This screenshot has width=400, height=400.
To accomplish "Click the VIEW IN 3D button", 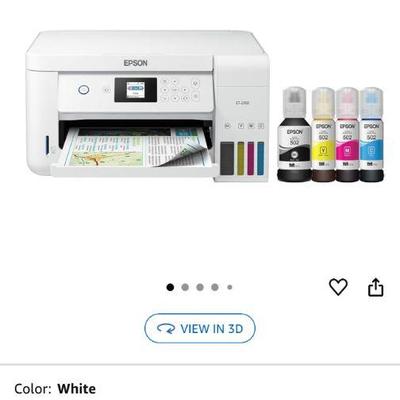I will click(200, 329).
